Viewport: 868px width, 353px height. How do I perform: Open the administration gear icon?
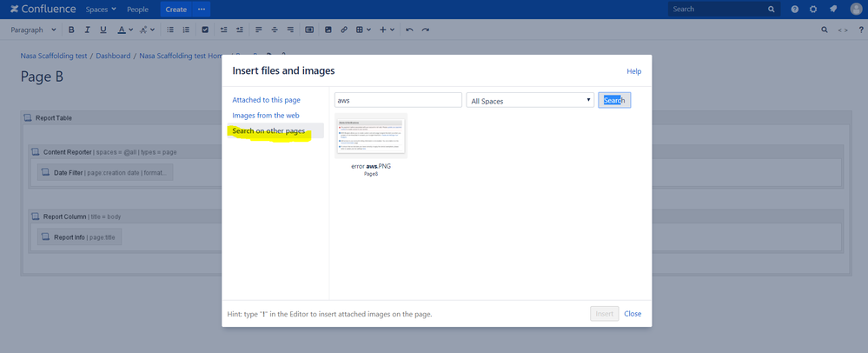[x=813, y=10]
